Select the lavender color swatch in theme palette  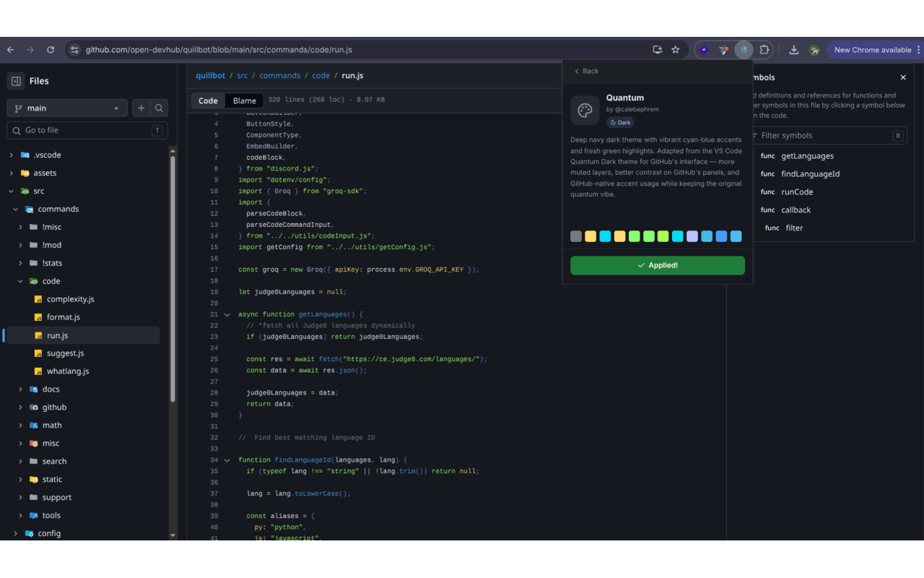point(692,236)
